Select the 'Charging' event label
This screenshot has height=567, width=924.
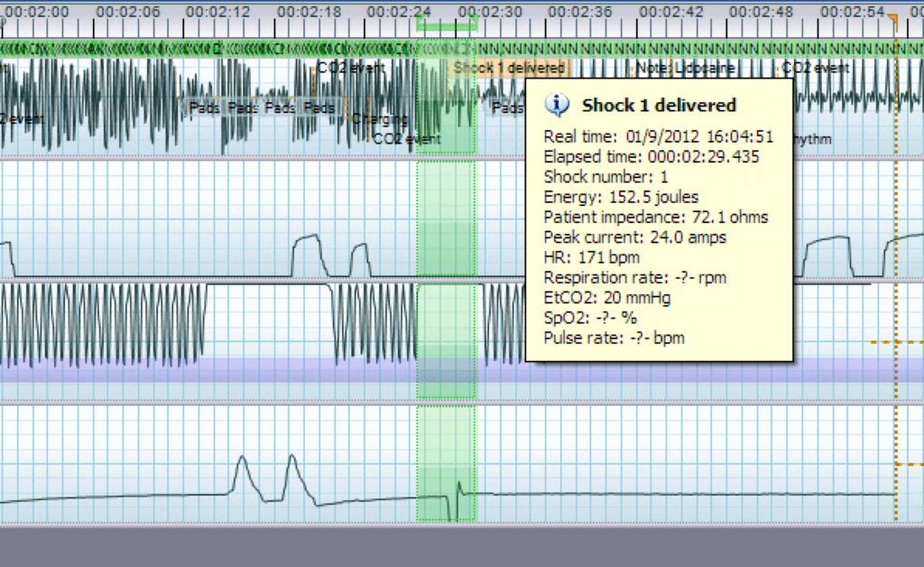(x=379, y=119)
